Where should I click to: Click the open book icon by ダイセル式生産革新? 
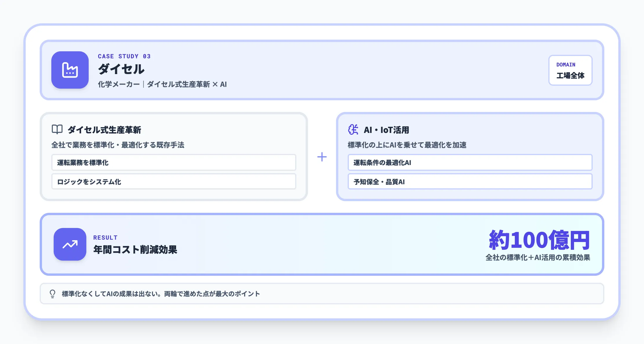tap(57, 129)
